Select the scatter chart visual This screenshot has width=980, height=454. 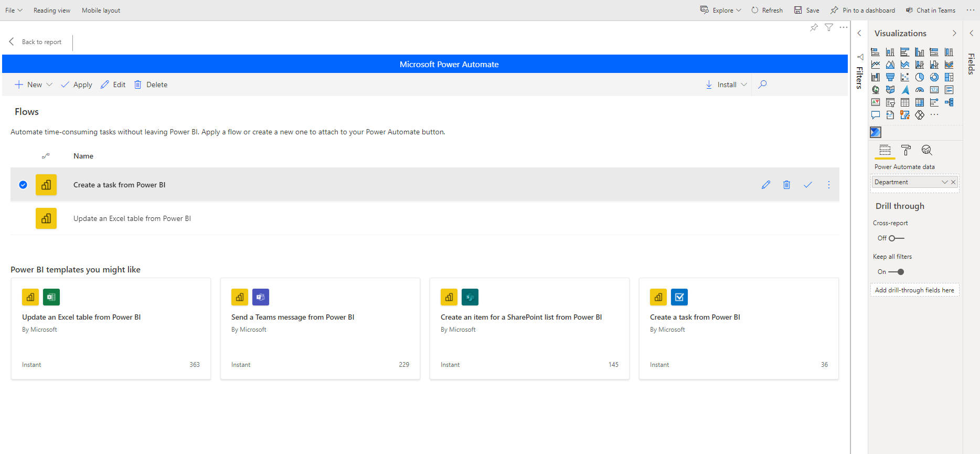(x=905, y=77)
